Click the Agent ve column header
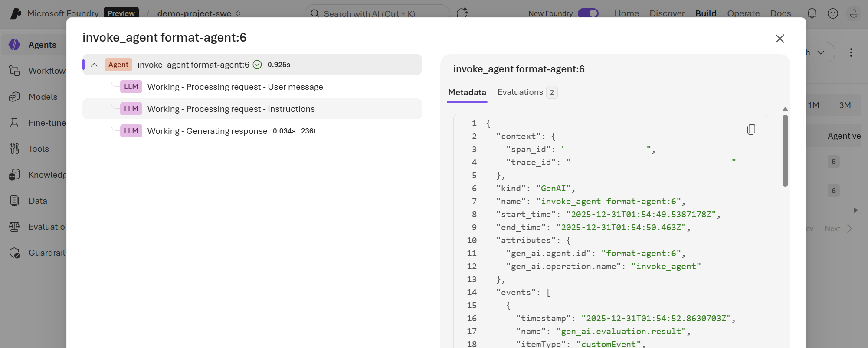The height and width of the screenshot is (348, 868). pyautogui.click(x=844, y=136)
